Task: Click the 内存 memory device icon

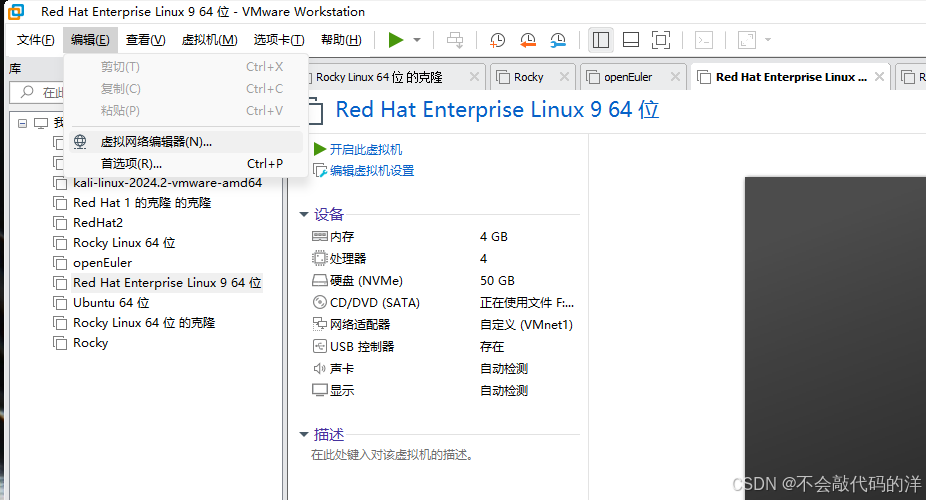Action: [319, 237]
